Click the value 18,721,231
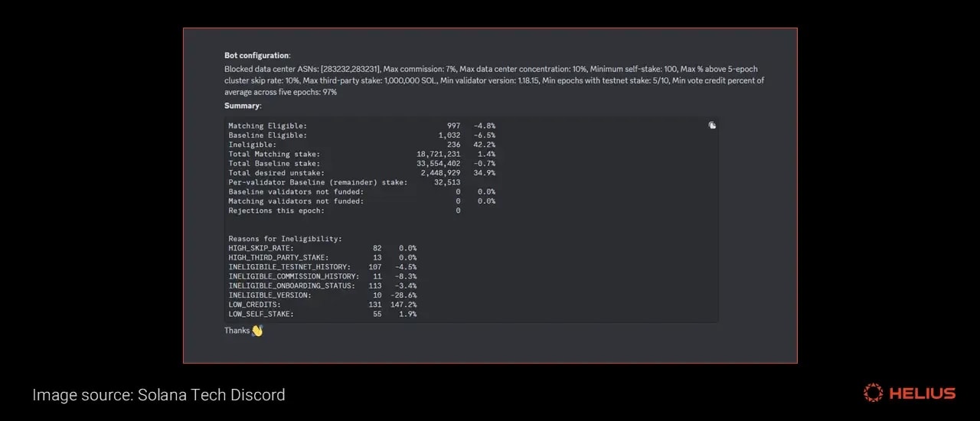 pos(439,154)
